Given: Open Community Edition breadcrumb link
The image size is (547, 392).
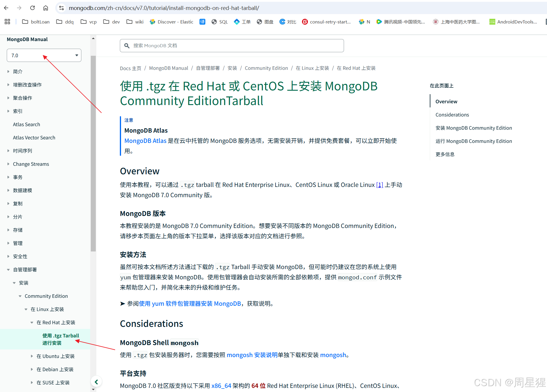Looking at the screenshot, I should (x=266, y=68).
